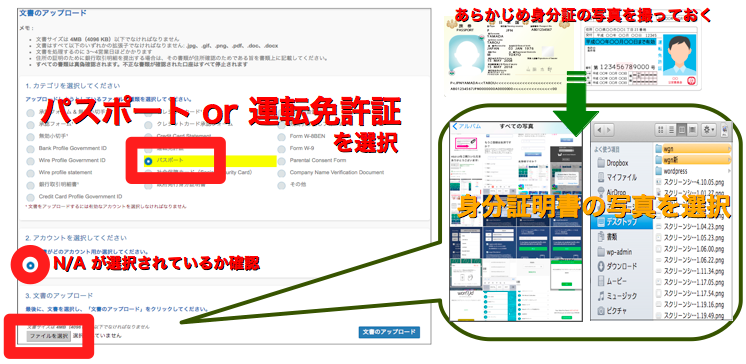Open 書類 in Finder sidebar
746x364 pixels.
point(609,236)
